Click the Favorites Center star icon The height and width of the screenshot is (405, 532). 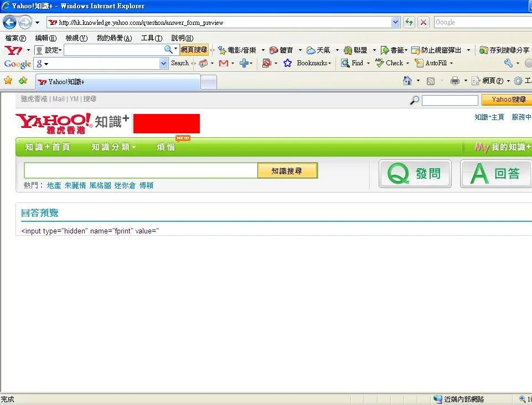pos(8,80)
